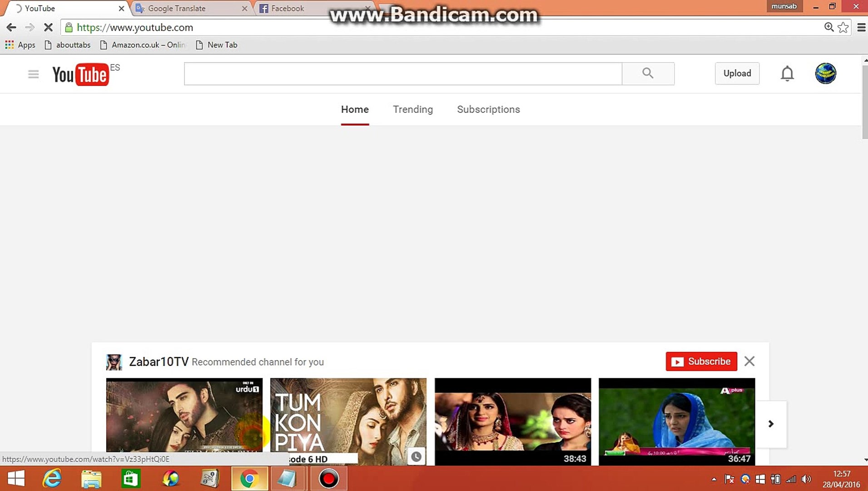Screen dimensions: 868x491
Task: Open the account avatar menu
Action: coord(825,74)
